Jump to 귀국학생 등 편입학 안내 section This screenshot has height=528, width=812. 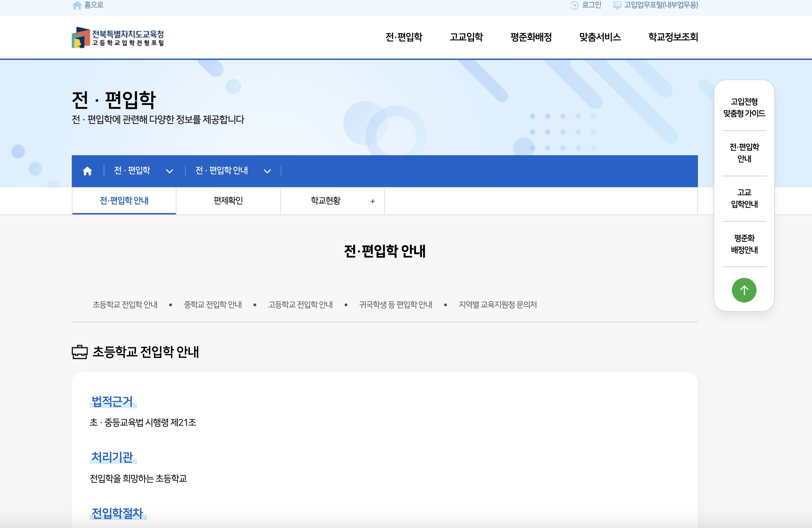point(396,305)
